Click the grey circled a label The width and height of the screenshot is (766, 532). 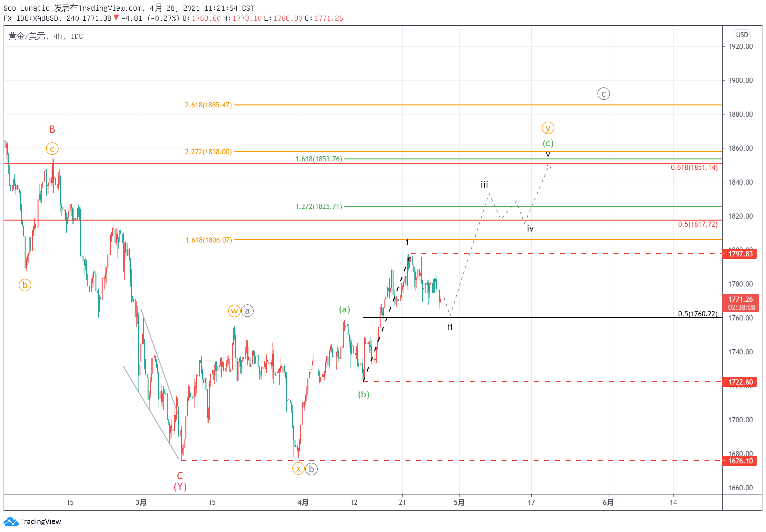coord(247,311)
